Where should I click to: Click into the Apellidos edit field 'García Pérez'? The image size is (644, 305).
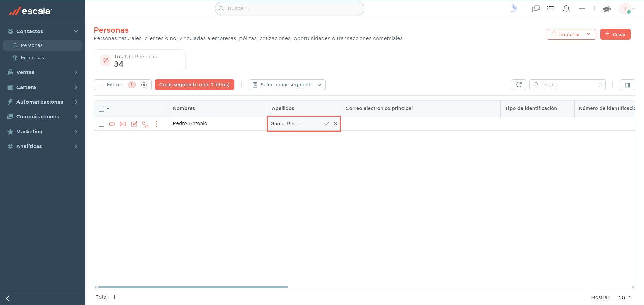(296, 124)
